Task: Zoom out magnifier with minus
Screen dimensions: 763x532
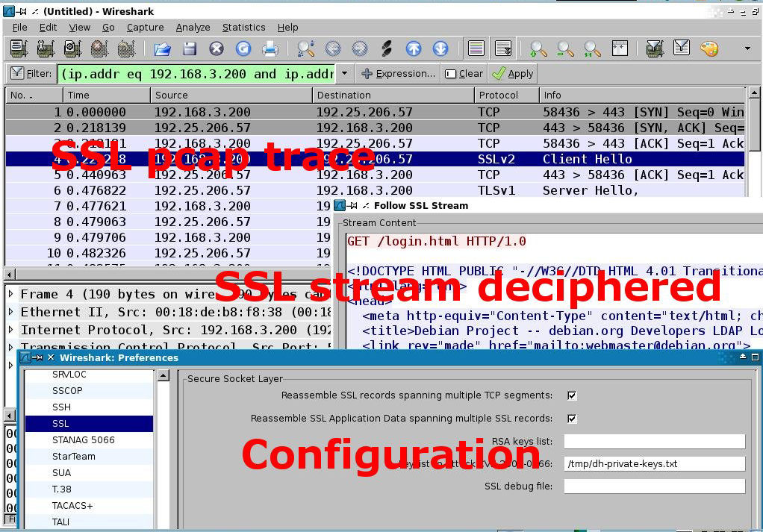Action: click(565, 48)
